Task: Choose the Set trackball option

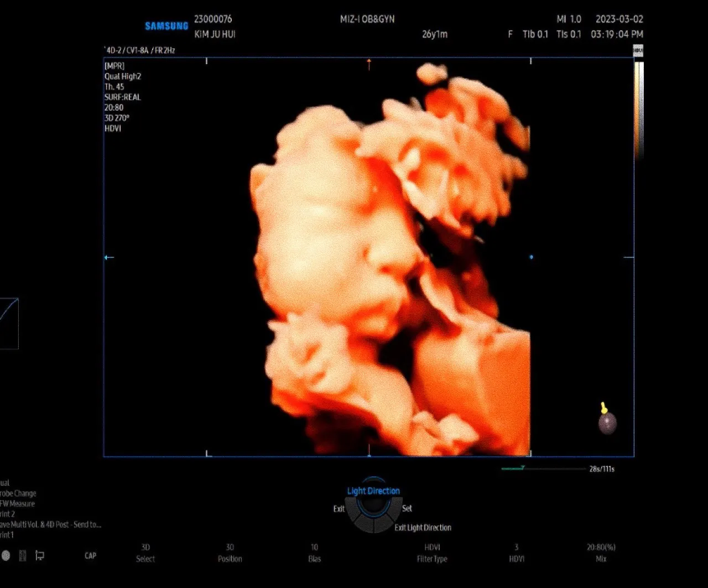Action: tap(407, 508)
